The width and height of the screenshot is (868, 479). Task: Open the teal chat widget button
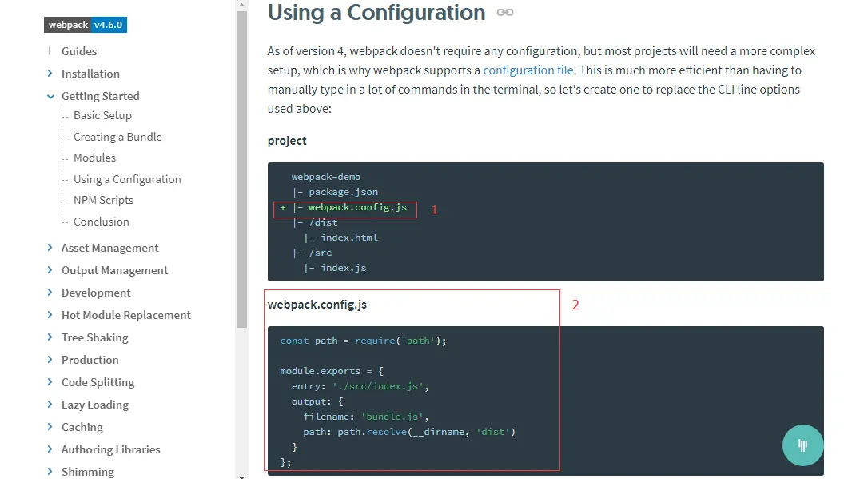point(802,445)
